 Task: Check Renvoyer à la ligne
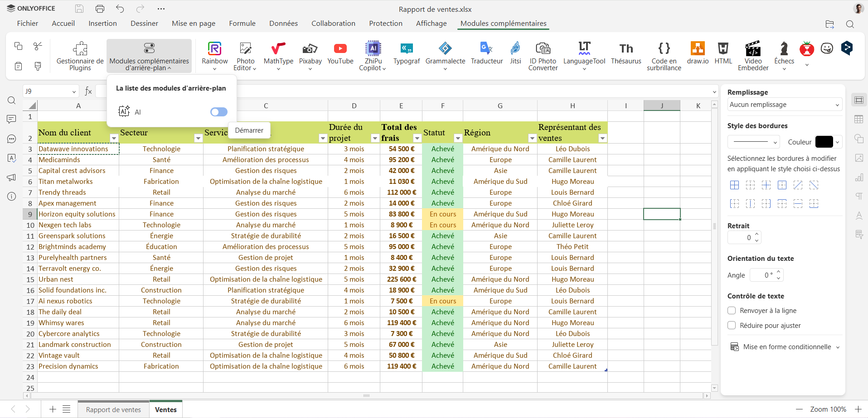(x=732, y=311)
